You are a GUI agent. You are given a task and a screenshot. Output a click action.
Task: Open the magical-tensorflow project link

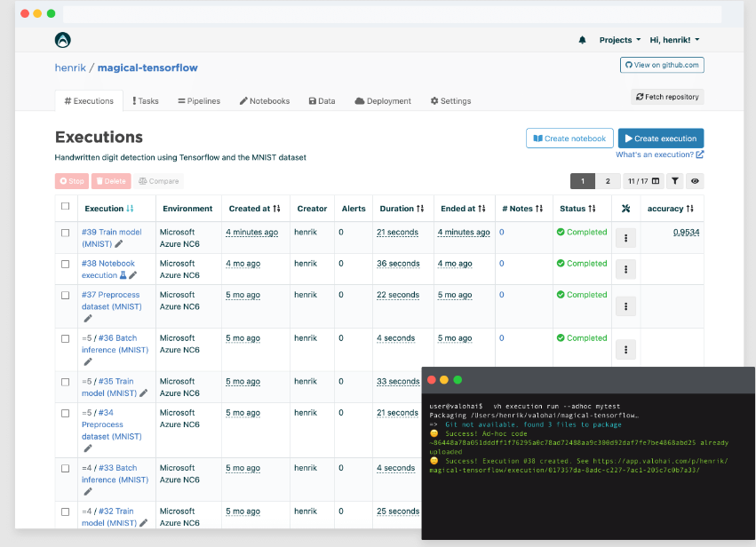tap(147, 68)
